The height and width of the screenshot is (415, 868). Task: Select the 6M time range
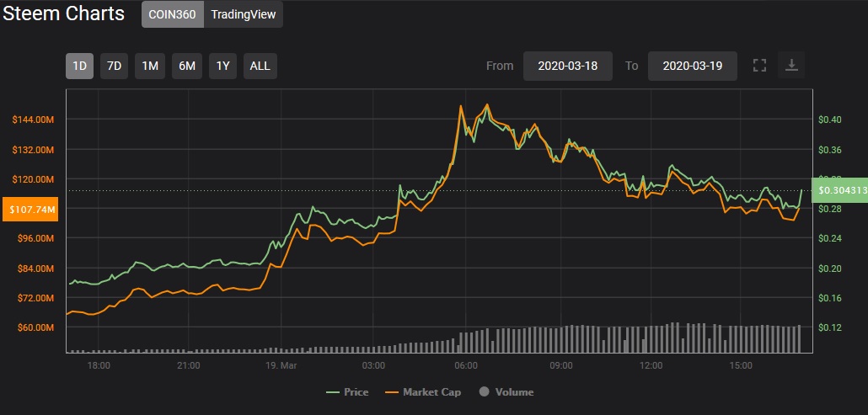(187, 66)
